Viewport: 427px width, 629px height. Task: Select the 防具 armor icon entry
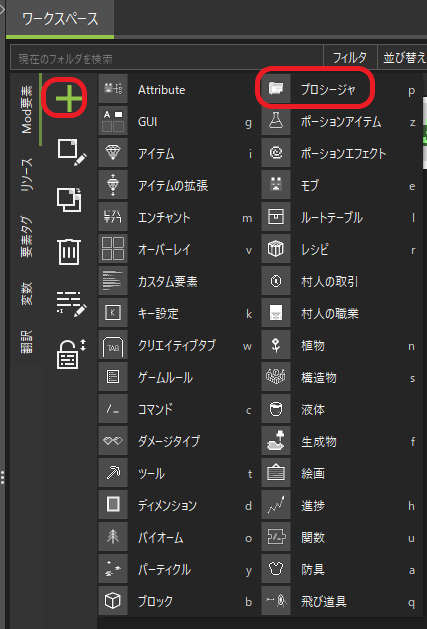tap(340, 569)
